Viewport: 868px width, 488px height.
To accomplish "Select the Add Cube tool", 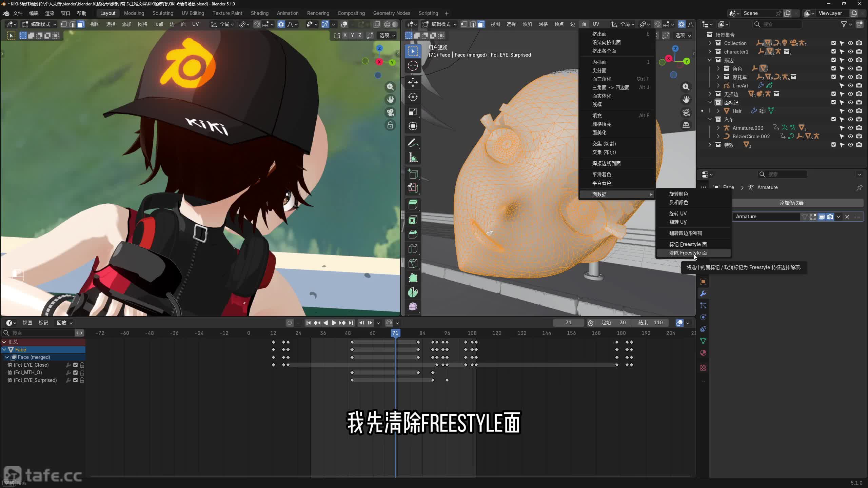I will pyautogui.click(x=413, y=174).
